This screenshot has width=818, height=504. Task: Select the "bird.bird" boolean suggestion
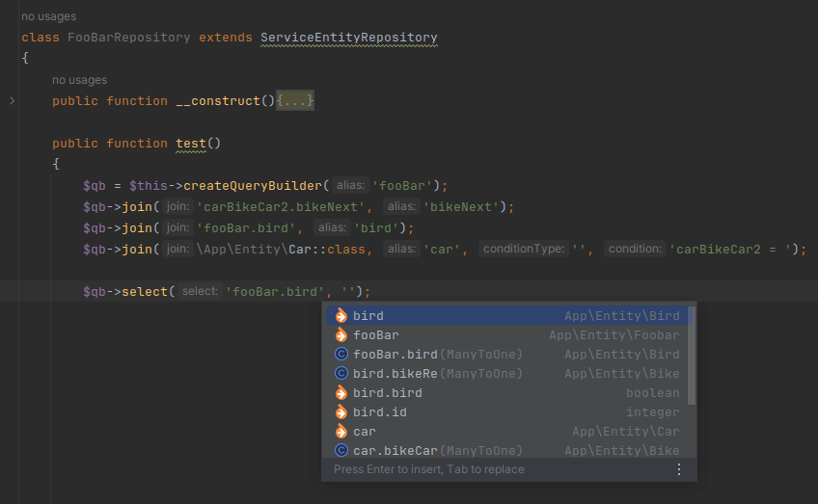(x=387, y=393)
